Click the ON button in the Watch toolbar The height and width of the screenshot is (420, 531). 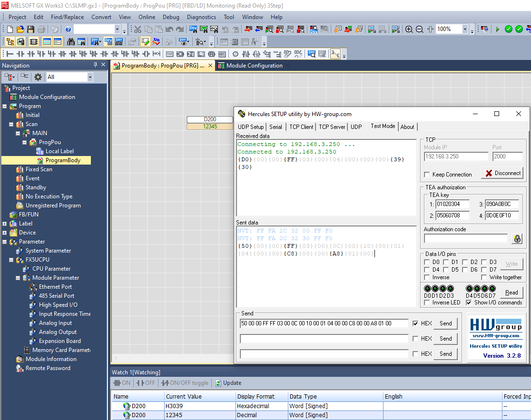[122, 383]
